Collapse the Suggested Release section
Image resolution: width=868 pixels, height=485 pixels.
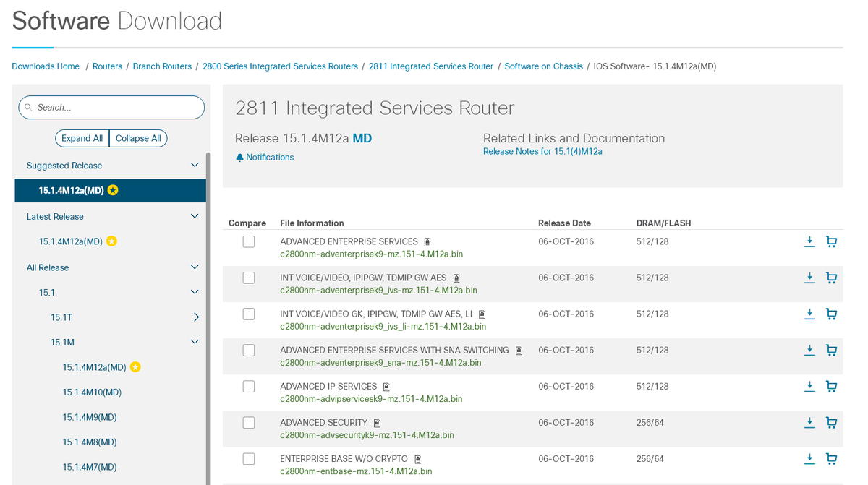[x=194, y=166]
